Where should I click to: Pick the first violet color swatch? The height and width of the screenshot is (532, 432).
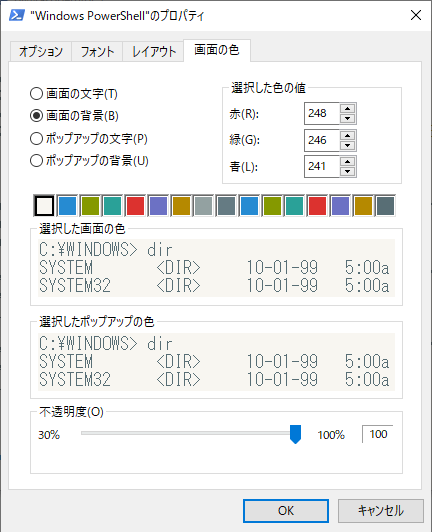(158, 206)
